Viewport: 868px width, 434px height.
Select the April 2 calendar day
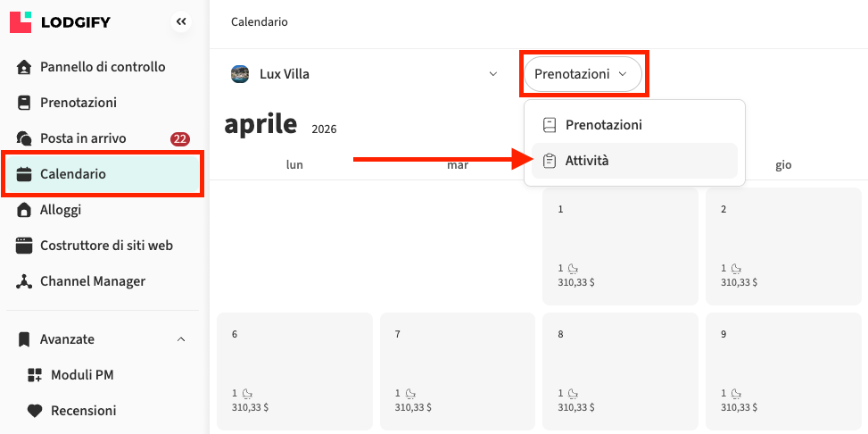pyautogui.click(x=783, y=246)
